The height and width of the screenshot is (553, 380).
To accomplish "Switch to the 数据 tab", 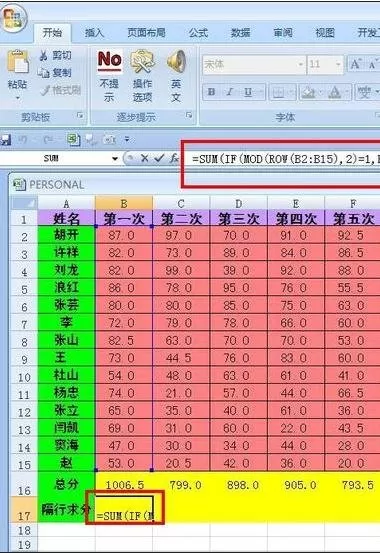I will 241,33.
